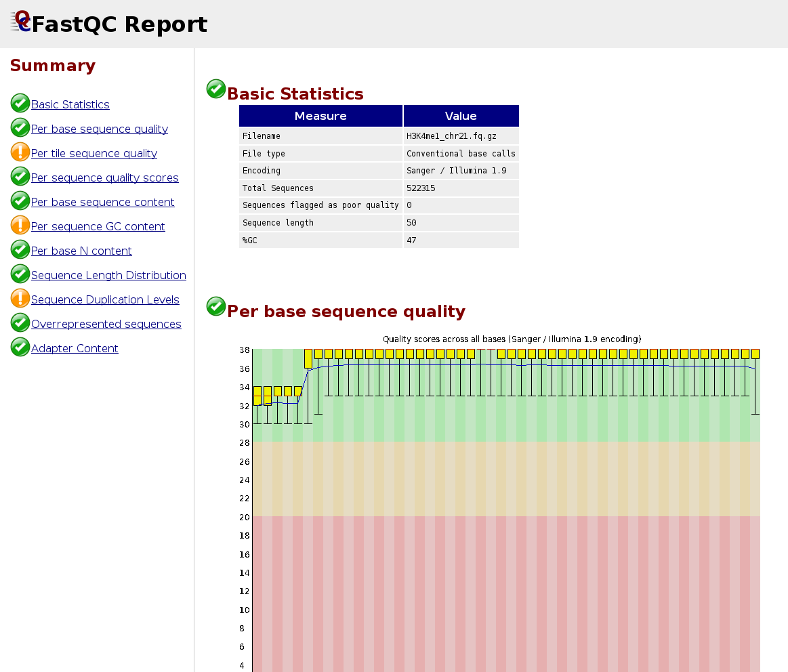Screen dimensions: 788x672
Task: Open Per tile sequence quality link
Action: (x=94, y=153)
